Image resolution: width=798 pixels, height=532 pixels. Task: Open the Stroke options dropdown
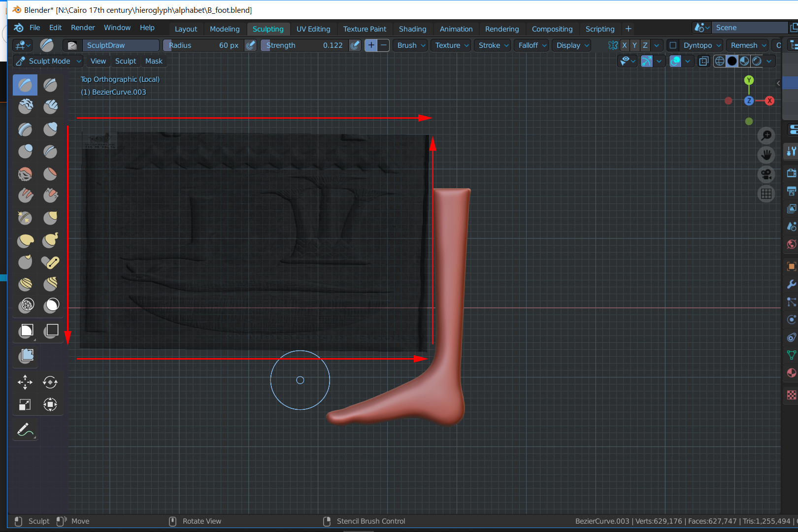pos(492,45)
